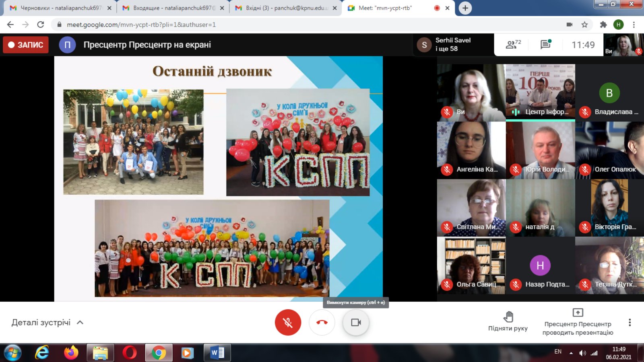Select the Юрій Володи... participant video tile

tap(540, 150)
